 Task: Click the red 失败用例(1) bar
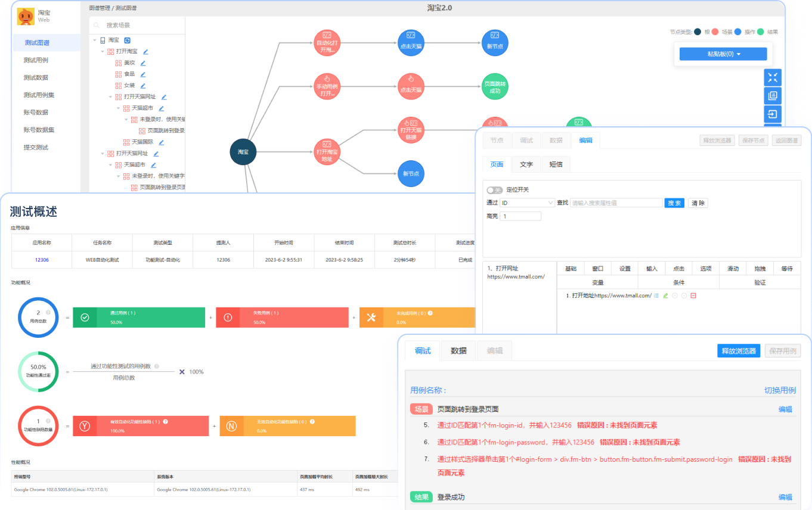[282, 318]
